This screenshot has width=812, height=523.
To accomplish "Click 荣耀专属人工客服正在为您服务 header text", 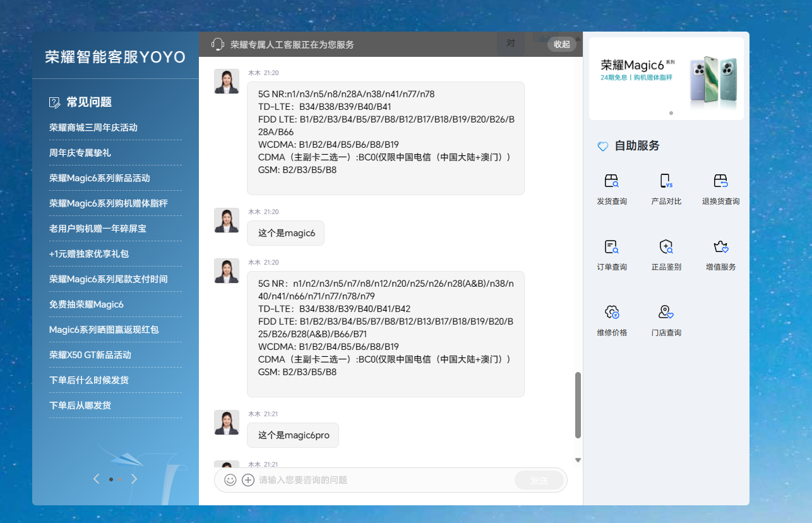I will point(292,45).
